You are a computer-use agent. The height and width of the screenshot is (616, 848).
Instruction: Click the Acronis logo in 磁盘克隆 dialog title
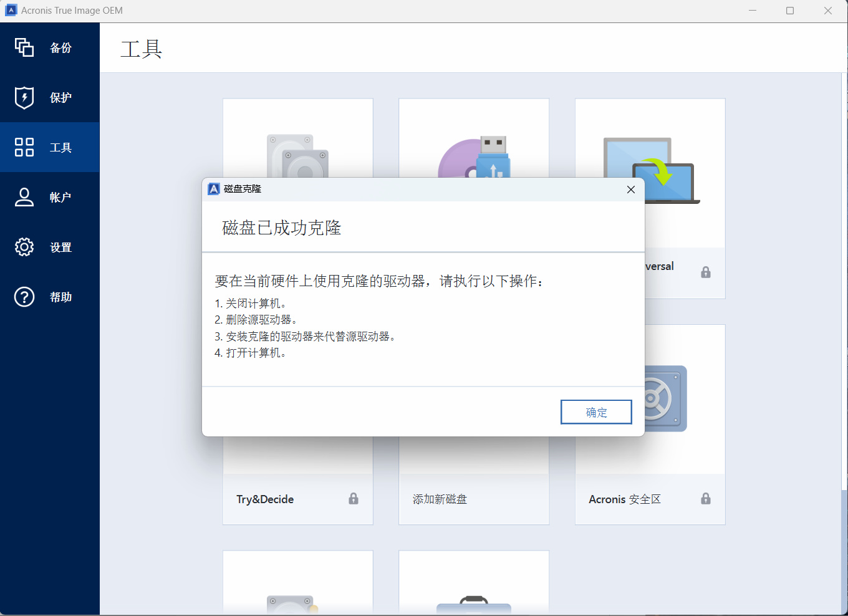pos(214,189)
